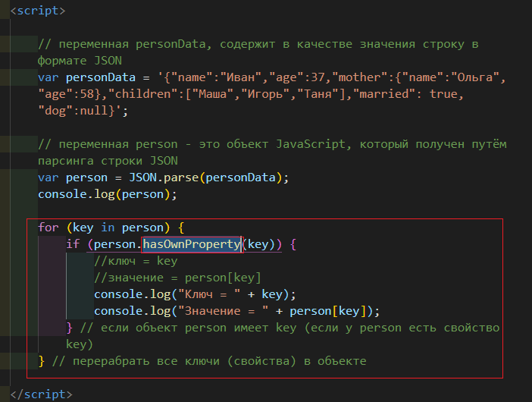Click the 'in' keyword in for loop

(108, 228)
